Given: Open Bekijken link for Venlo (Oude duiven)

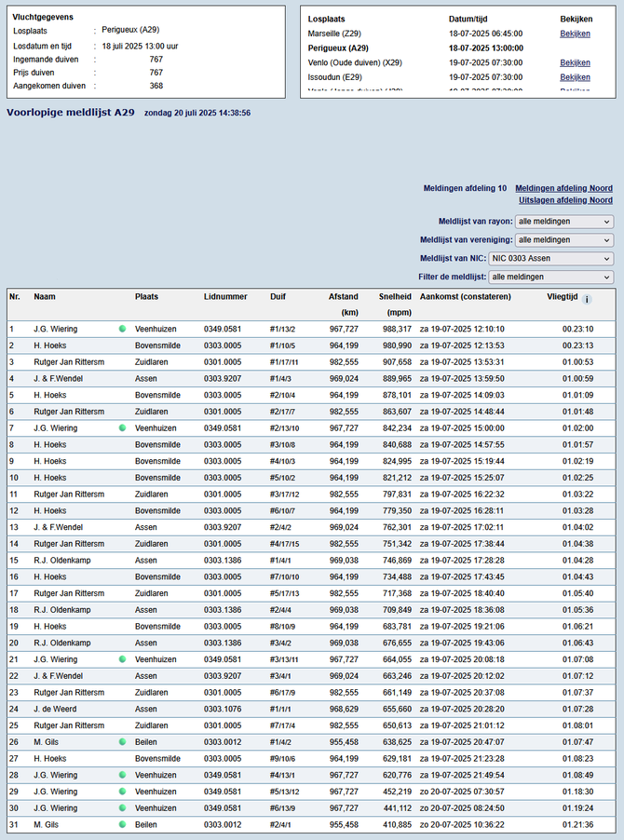Looking at the screenshot, I should click(x=575, y=62).
